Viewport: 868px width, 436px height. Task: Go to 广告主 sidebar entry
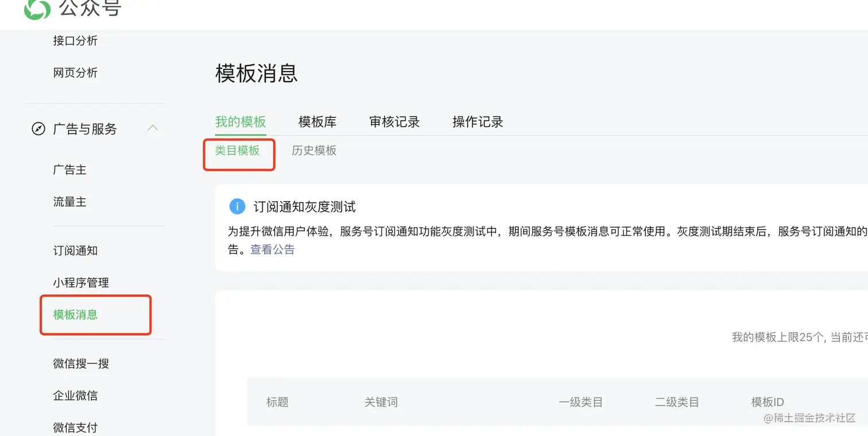coord(69,170)
